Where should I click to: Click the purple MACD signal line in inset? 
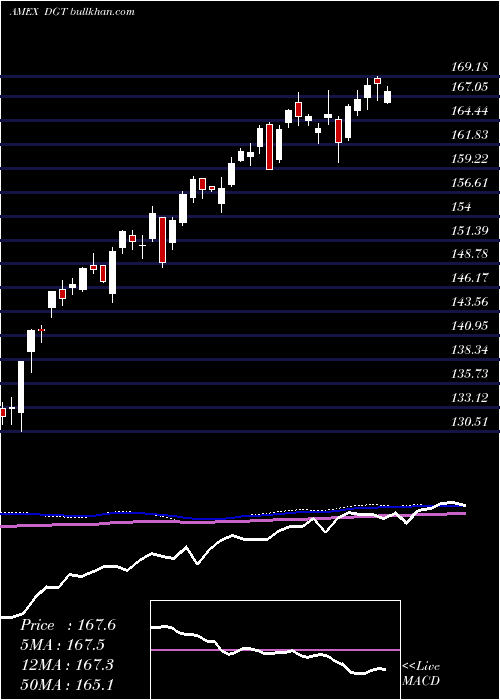pos(275,650)
